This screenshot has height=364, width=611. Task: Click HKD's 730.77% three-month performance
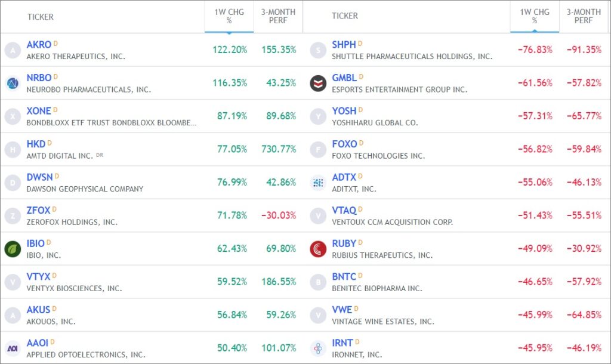pos(279,149)
